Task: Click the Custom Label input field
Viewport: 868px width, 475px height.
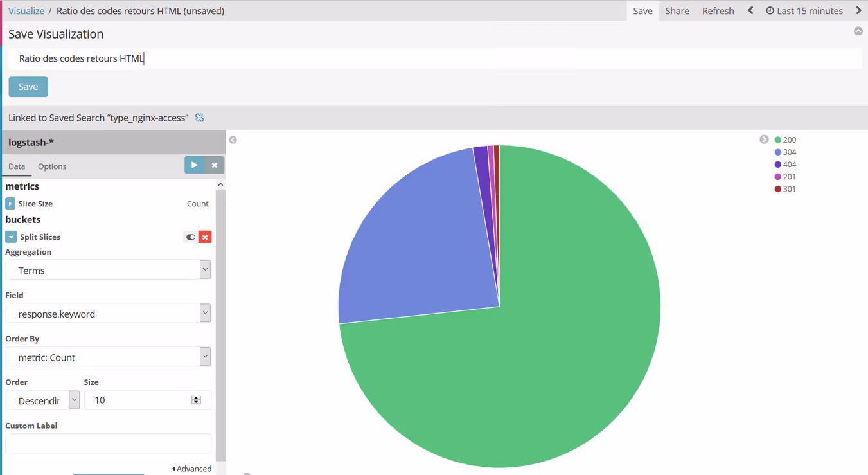Action: click(108, 443)
